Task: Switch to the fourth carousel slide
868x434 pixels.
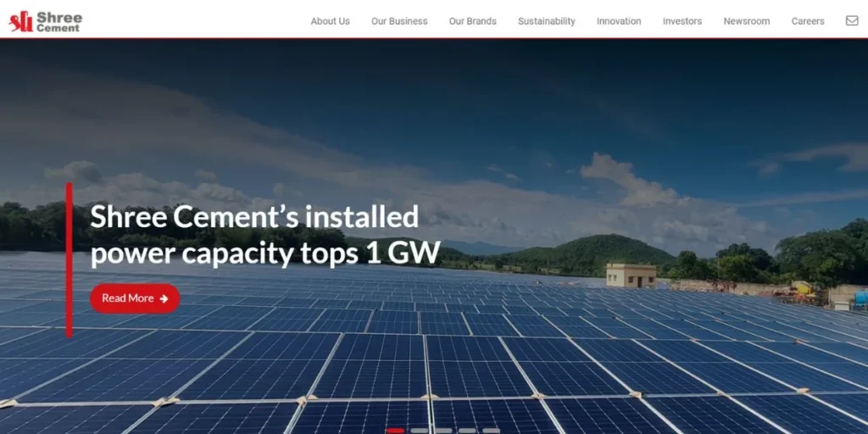Action: tap(467, 430)
